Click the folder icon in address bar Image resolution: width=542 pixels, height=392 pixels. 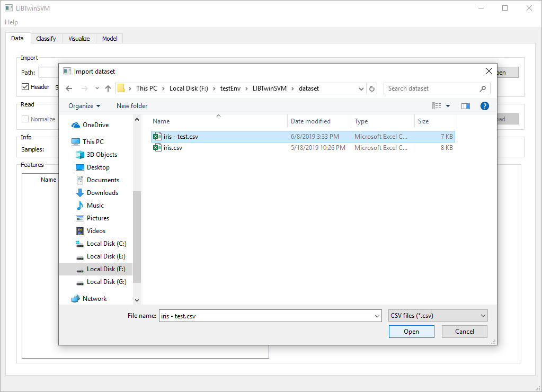(121, 88)
